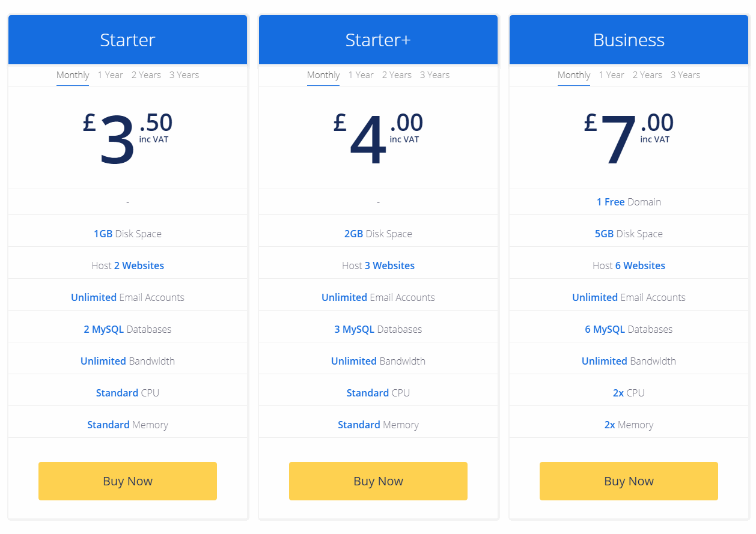
Task: Switch Starter+ plan to 1 Year billing
Action: (x=361, y=74)
